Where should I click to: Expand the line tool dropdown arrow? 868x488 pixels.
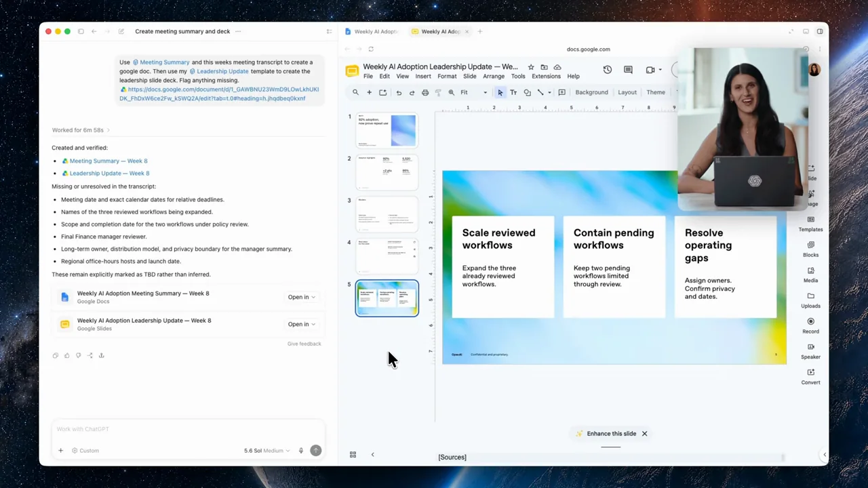[549, 92]
